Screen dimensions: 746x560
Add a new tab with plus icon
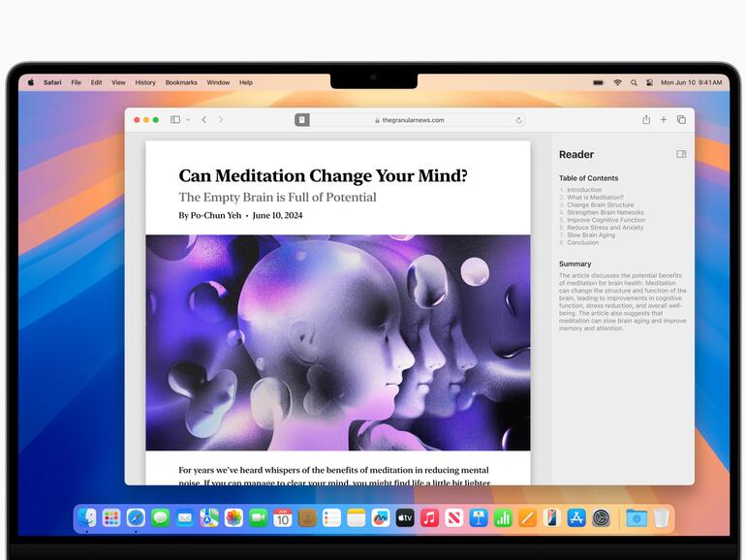pos(664,120)
